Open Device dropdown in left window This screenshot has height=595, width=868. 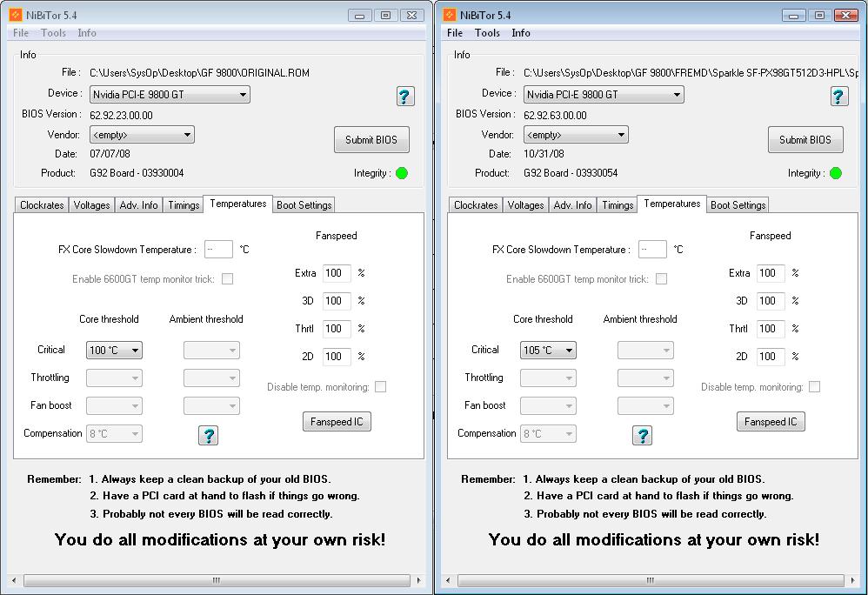[x=170, y=95]
